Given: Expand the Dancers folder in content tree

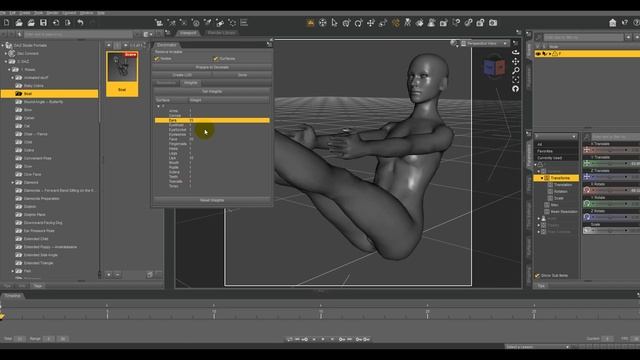Looking at the screenshot, I should [12, 182].
